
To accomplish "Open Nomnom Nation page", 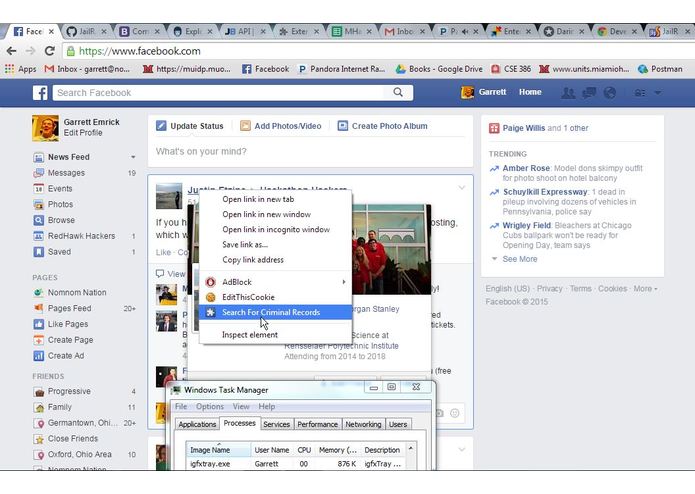I will [x=77, y=292].
